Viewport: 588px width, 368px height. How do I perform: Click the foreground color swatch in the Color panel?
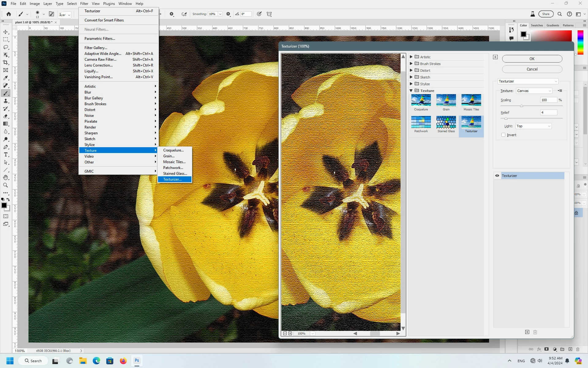pyautogui.click(x=523, y=34)
